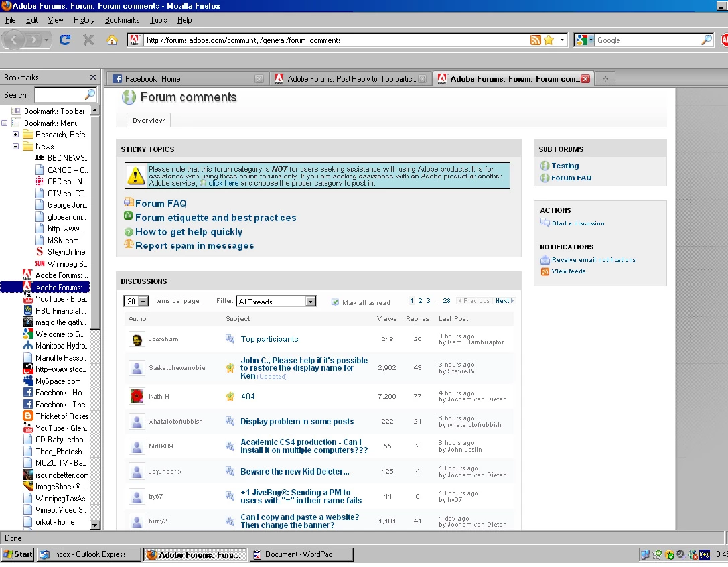Screen dimensions: 728x567
Task: Click the Stop loading X icon
Action: 88,40
